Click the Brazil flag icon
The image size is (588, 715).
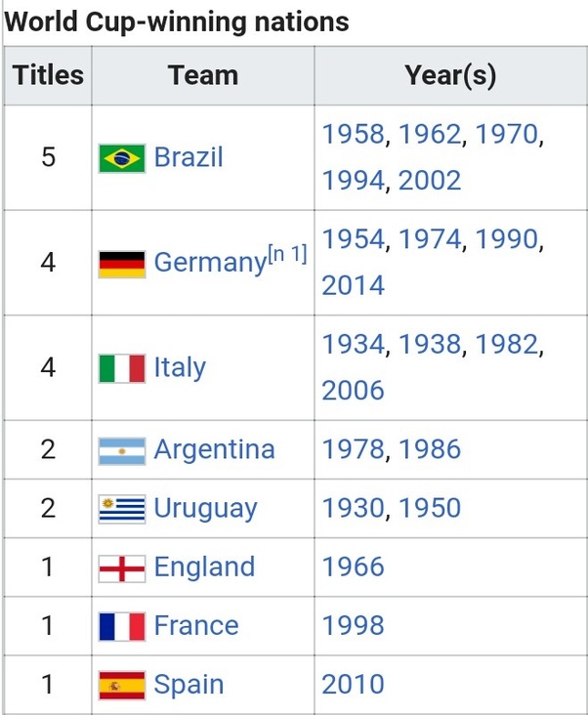(122, 158)
